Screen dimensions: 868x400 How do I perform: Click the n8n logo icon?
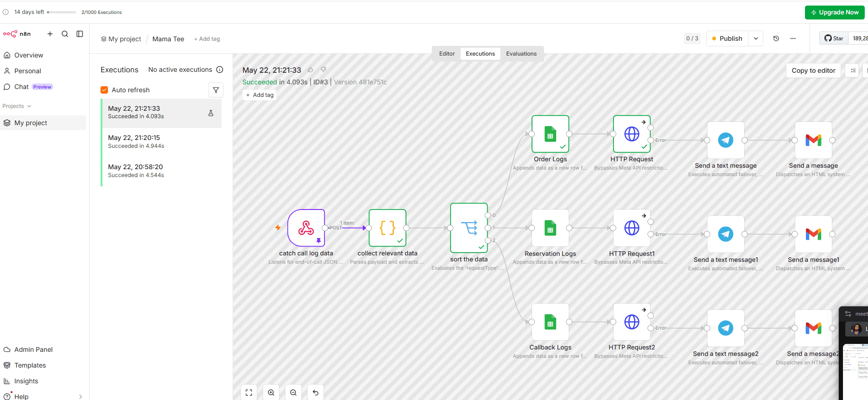[10, 34]
